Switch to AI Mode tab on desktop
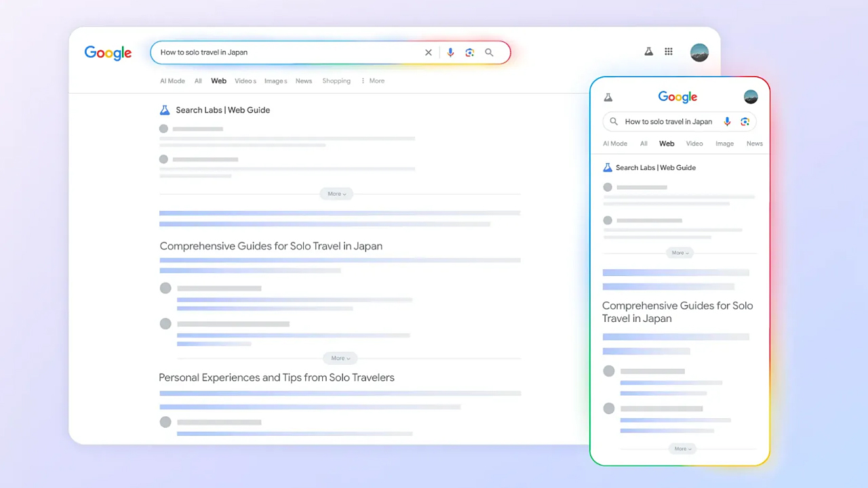 point(172,81)
